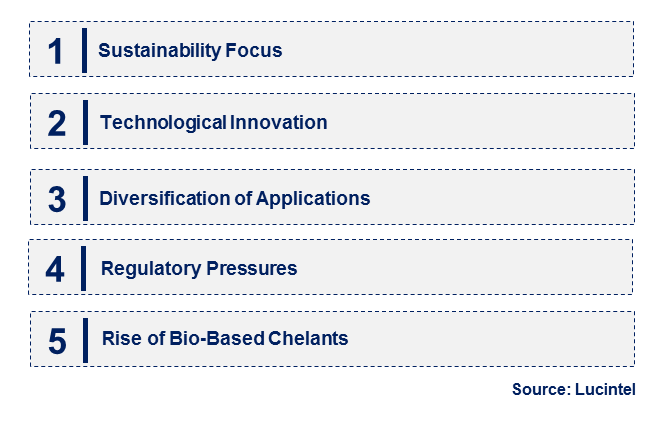
Task: Select the Regulatory Pressures text
Action: [x=199, y=269]
